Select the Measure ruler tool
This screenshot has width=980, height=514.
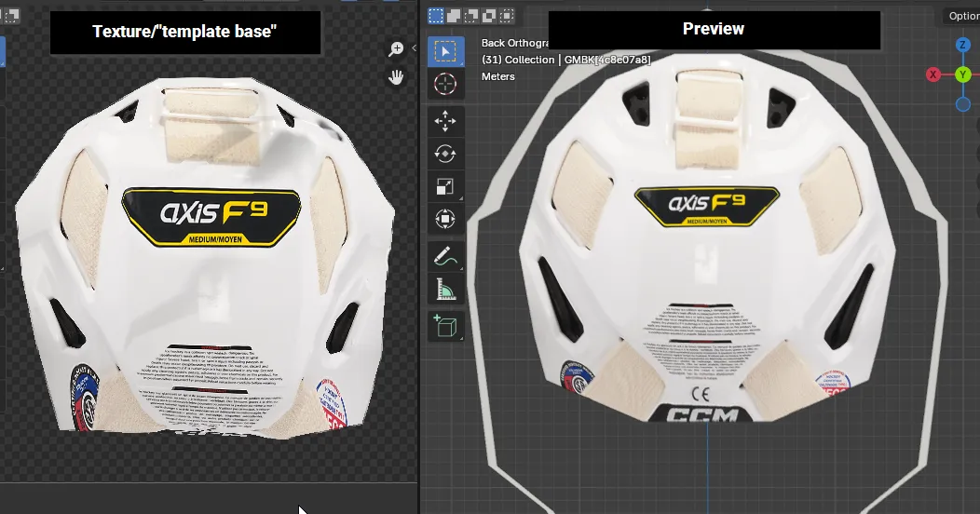(x=445, y=289)
